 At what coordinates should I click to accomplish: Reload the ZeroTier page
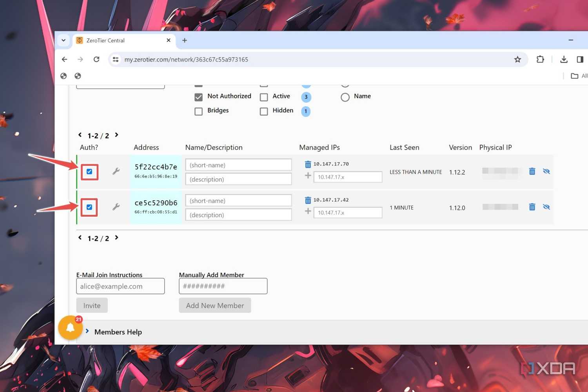point(96,59)
